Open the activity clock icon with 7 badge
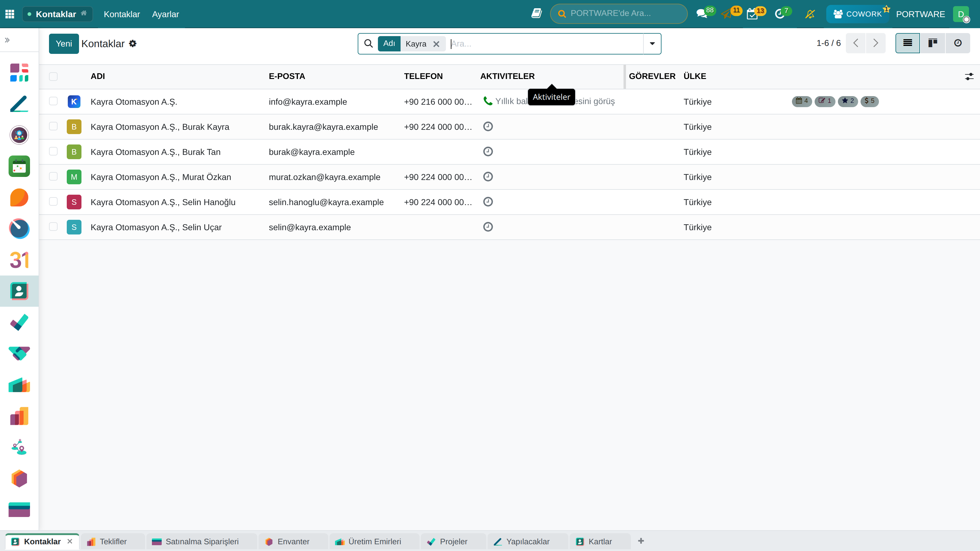The image size is (980, 551). pyautogui.click(x=780, y=14)
